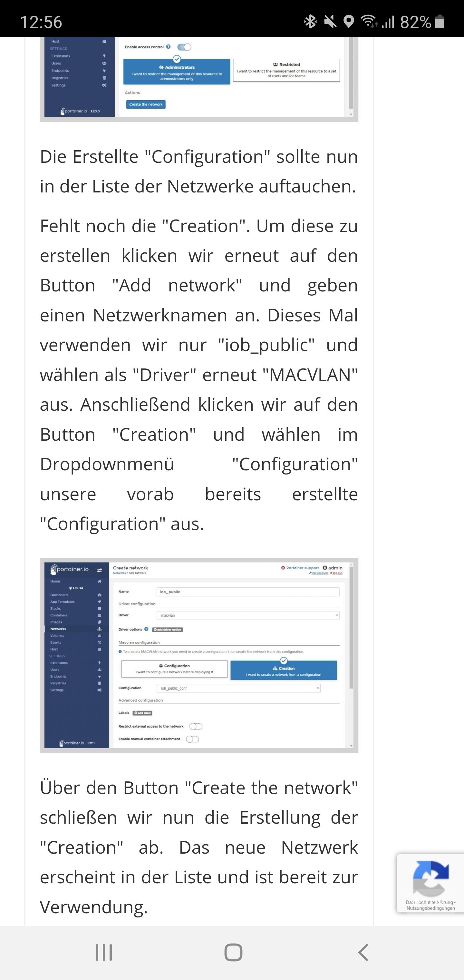The image size is (464, 980).
Task: Click the Home house icon in sidebar
Action: [99, 581]
